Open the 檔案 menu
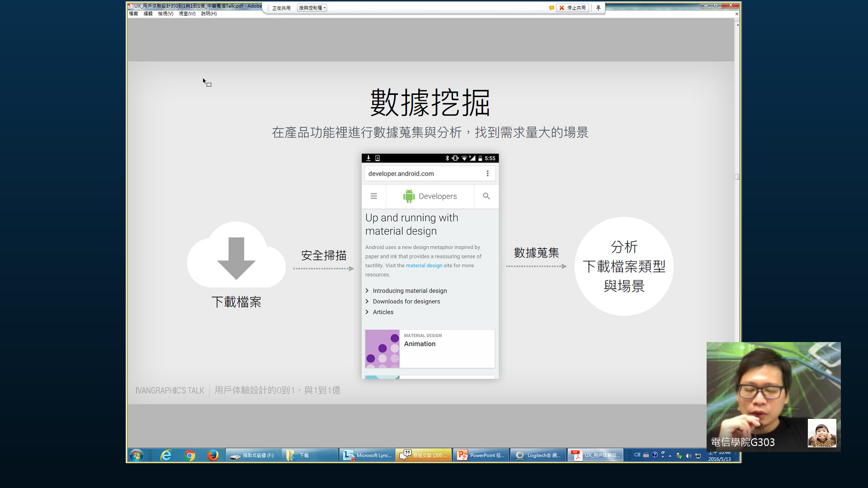Viewport: 868px width, 488px height. click(x=133, y=14)
